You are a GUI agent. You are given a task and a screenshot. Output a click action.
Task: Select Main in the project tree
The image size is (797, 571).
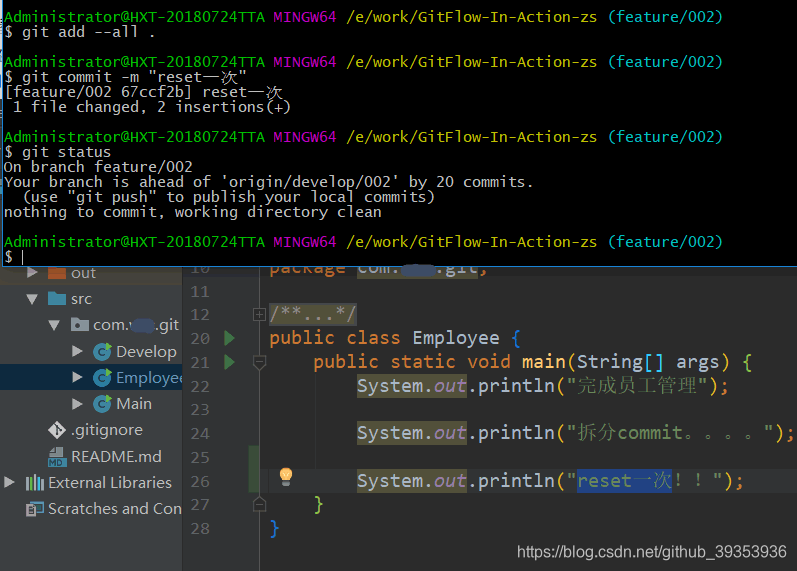(x=134, y=404)
